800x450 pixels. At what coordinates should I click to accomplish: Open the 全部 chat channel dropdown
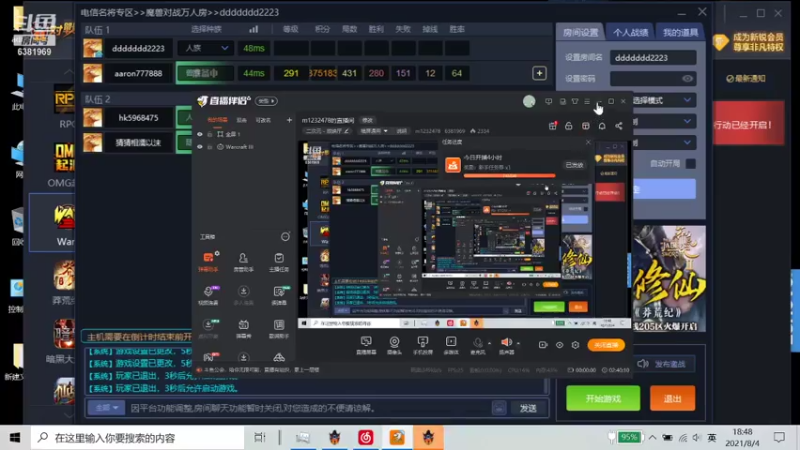coord(107,408)
